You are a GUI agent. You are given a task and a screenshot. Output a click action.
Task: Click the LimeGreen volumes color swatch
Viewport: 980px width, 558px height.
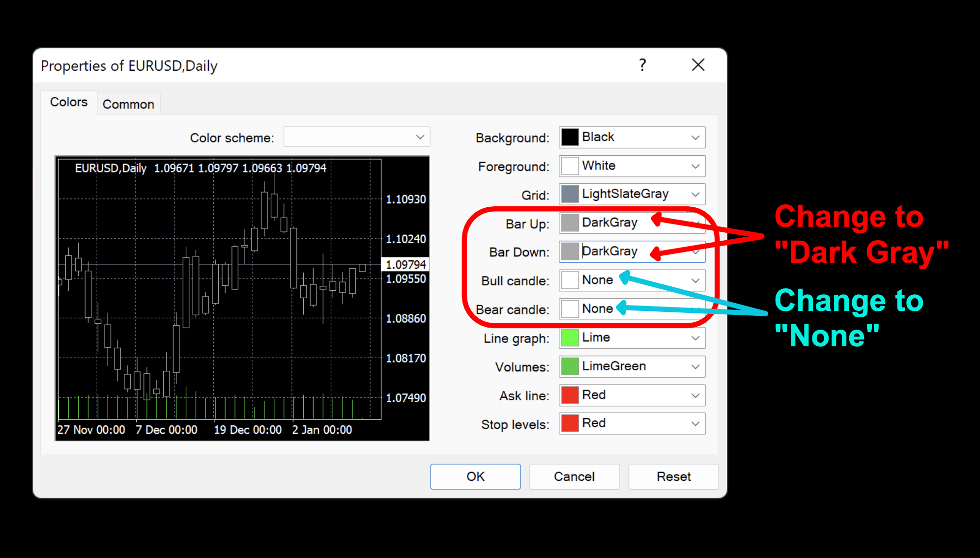coord(570,366)
